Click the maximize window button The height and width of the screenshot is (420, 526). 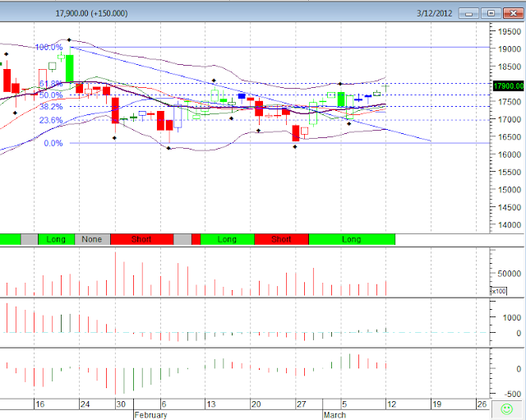tap(491, 13)
